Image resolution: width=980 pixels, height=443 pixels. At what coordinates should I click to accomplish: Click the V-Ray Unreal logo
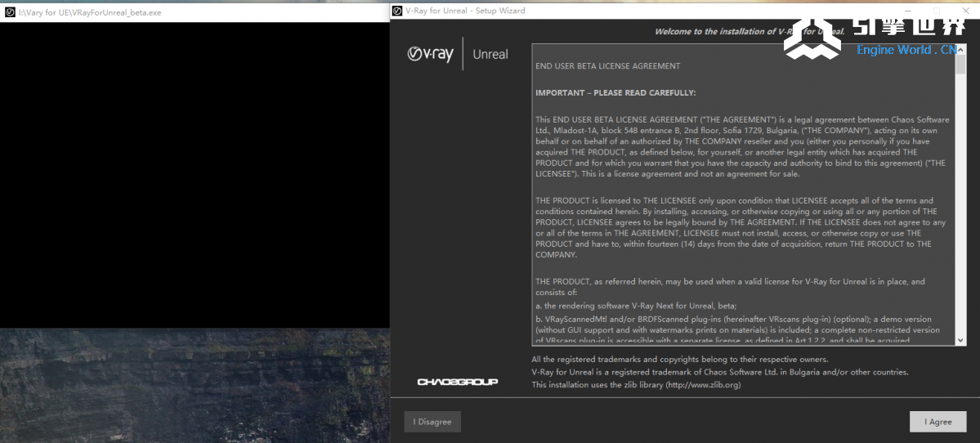[x=458, y=55]
